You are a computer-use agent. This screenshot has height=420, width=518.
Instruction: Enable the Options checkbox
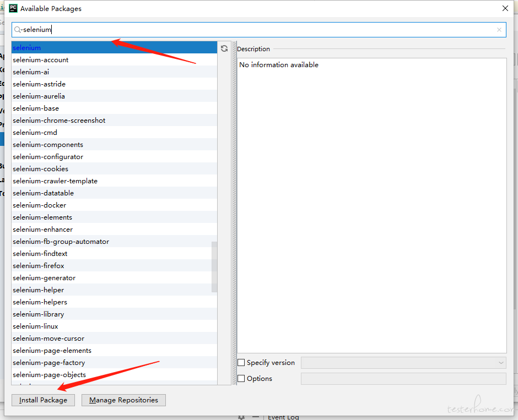coord(241,378)
